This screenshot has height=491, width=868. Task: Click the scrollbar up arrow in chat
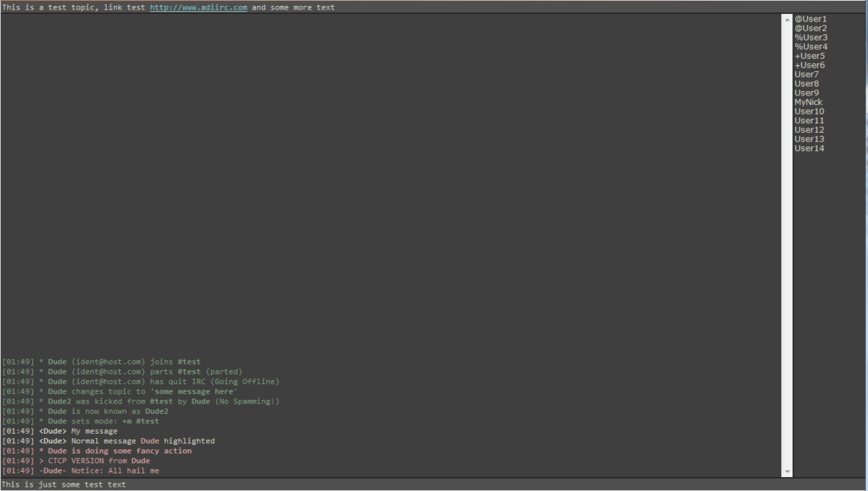[x=787, y=19]
